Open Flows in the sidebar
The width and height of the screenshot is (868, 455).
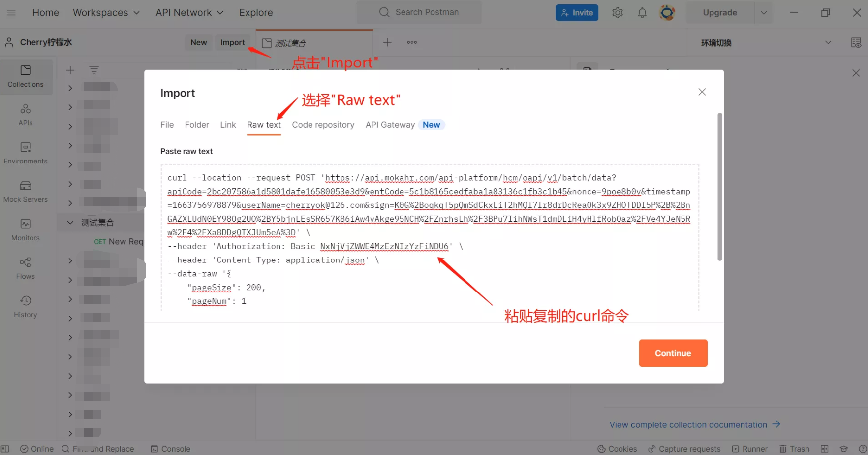pos(26,268)
